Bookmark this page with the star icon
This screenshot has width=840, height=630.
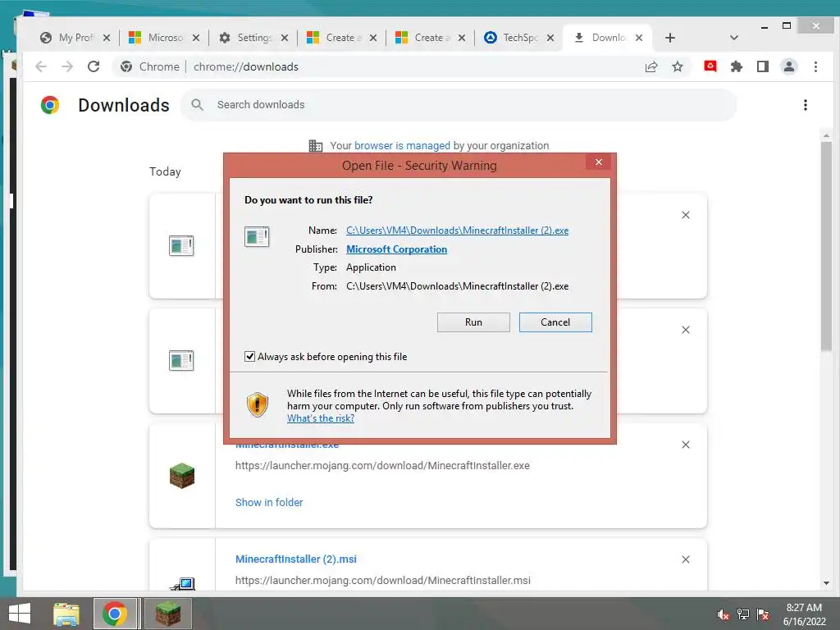point(677,66)
